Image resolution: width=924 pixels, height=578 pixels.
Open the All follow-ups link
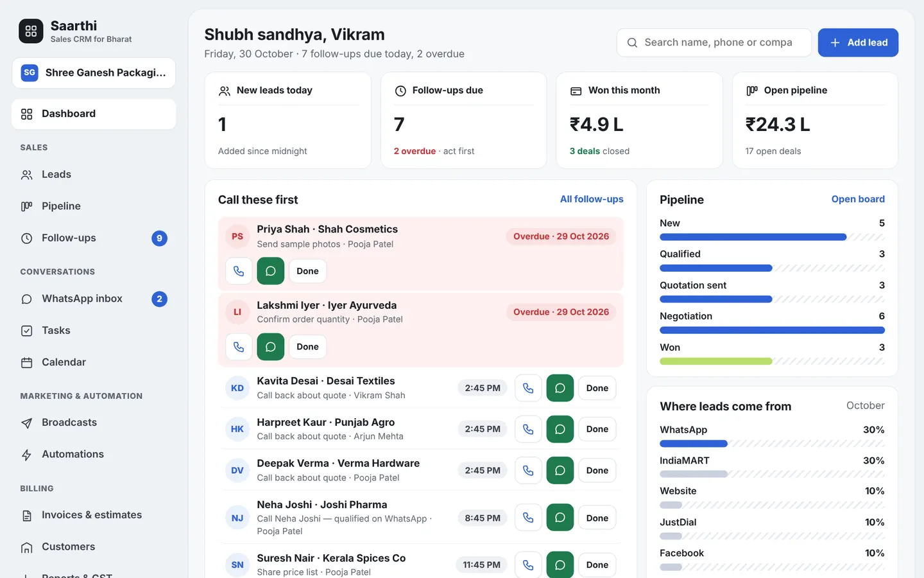592,199
